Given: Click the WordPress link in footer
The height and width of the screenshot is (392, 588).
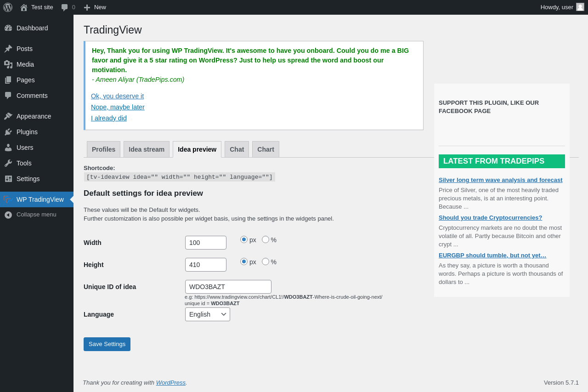Looking at the screenshot, I should (171, 382).
